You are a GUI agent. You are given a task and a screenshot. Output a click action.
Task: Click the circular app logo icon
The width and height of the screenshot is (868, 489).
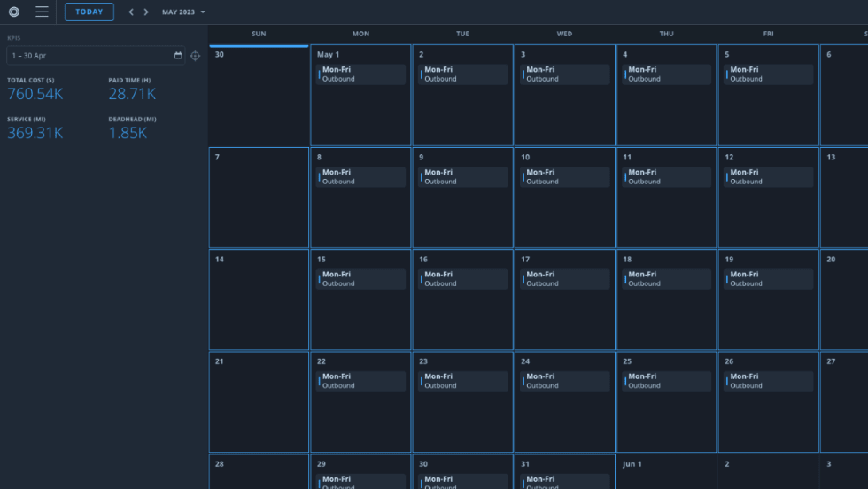pos(13,12)
